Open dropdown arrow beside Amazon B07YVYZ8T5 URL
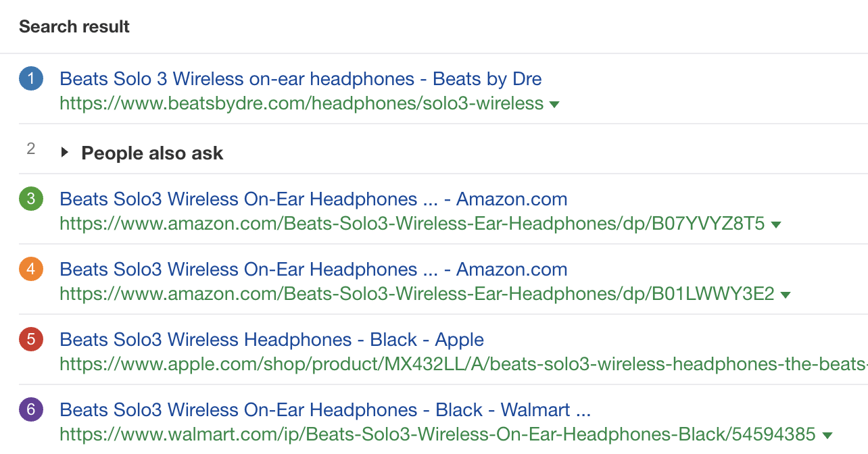868x454 pixels. click(776, 224)
